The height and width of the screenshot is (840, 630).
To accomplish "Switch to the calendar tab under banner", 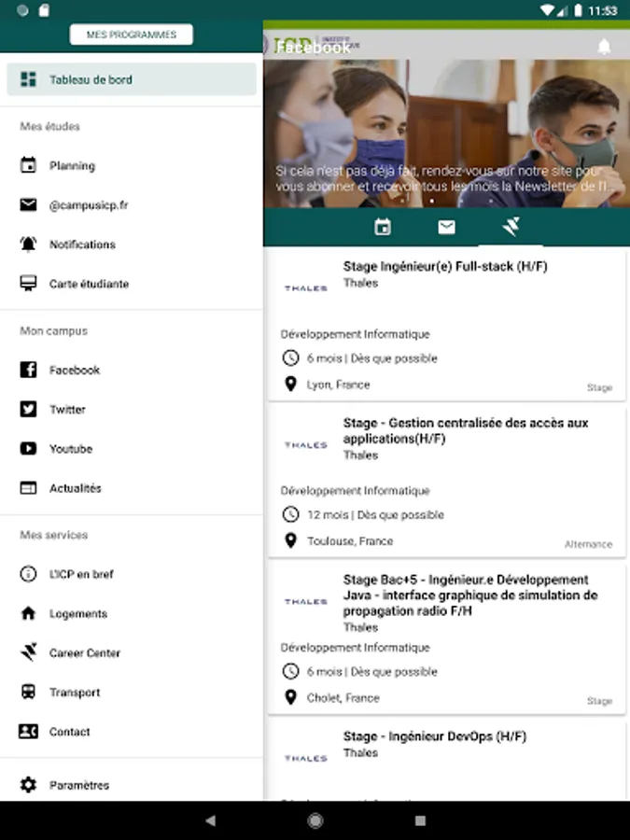I will pyautogui.click(x=383, y=227).
